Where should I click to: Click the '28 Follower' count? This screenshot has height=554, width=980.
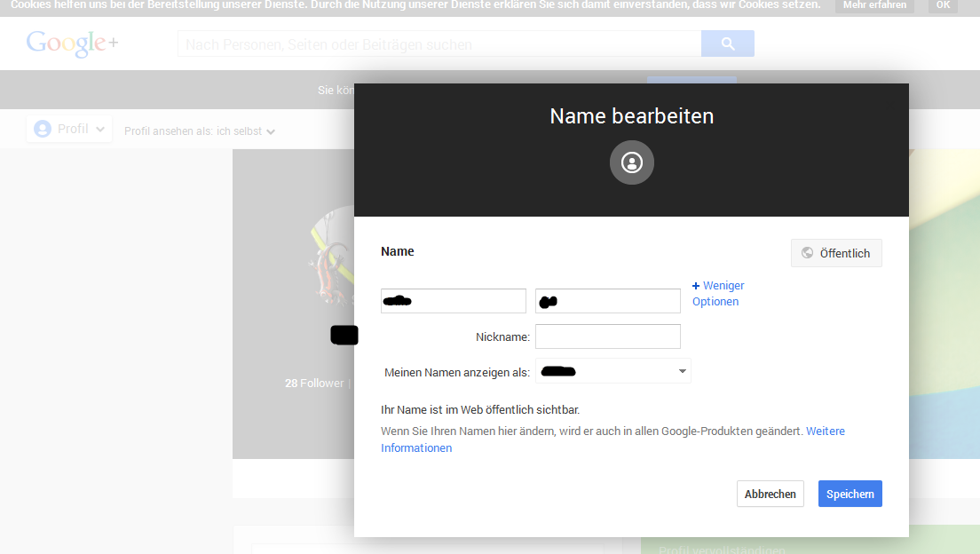click(314, 384)
